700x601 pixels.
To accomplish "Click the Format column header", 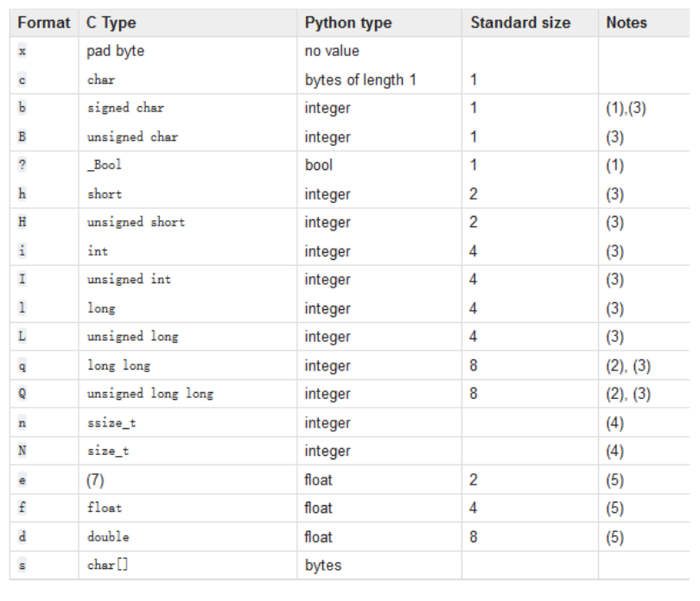I will pos(44,22).
